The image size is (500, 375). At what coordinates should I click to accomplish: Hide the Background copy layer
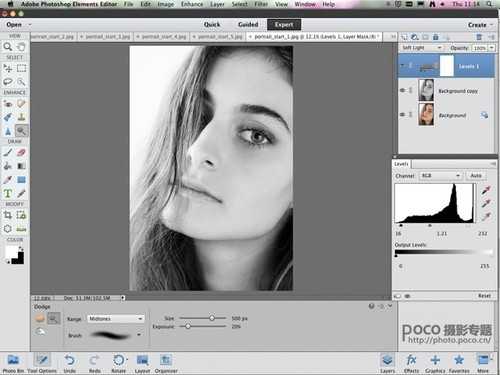tap(402, 90)
